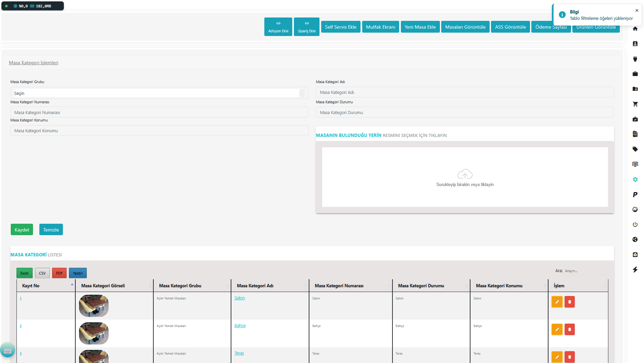Click the price tag sidebar icon
The height and width of the screenshot is (363, 644).
coord(635,149)
